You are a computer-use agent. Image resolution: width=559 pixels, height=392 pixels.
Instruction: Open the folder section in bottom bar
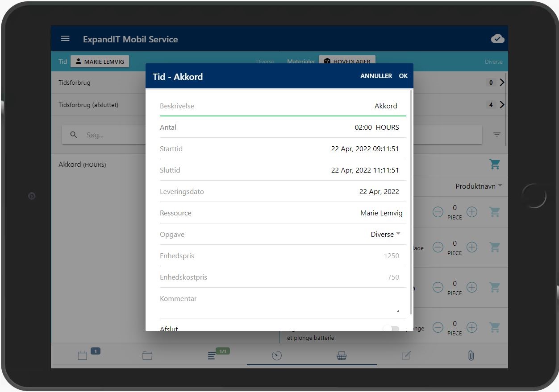coord(147,355)
